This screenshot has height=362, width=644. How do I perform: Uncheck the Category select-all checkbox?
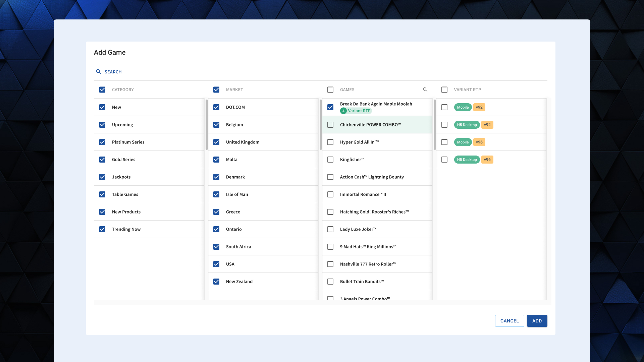coord(102,89)
